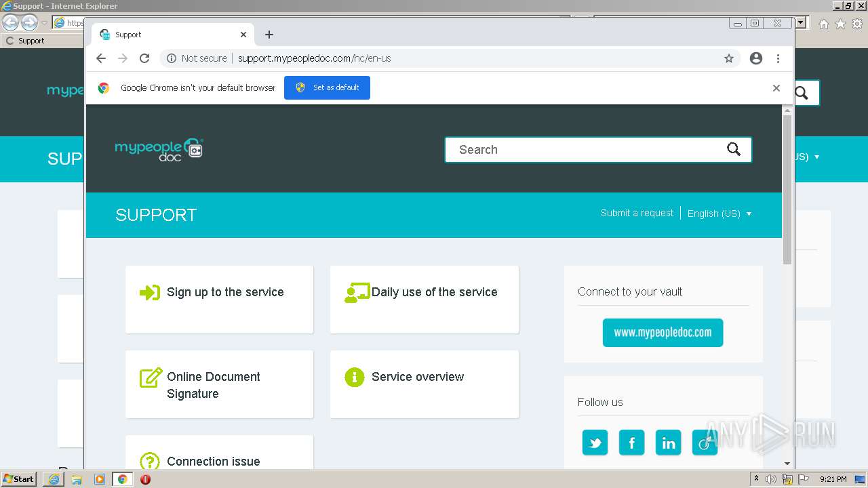
Task: Open Internet Explorer address bar dropdown arrow
Action: (x=802, y=22)
